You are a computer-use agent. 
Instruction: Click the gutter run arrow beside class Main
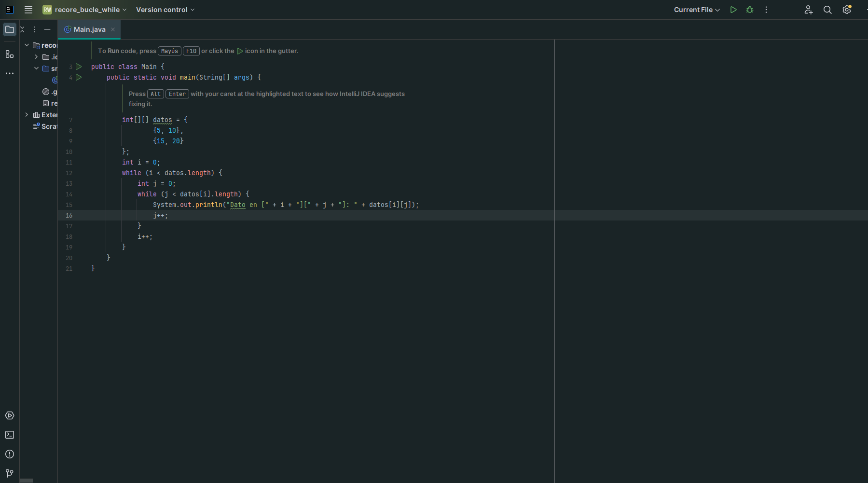(x=79, y=67)
